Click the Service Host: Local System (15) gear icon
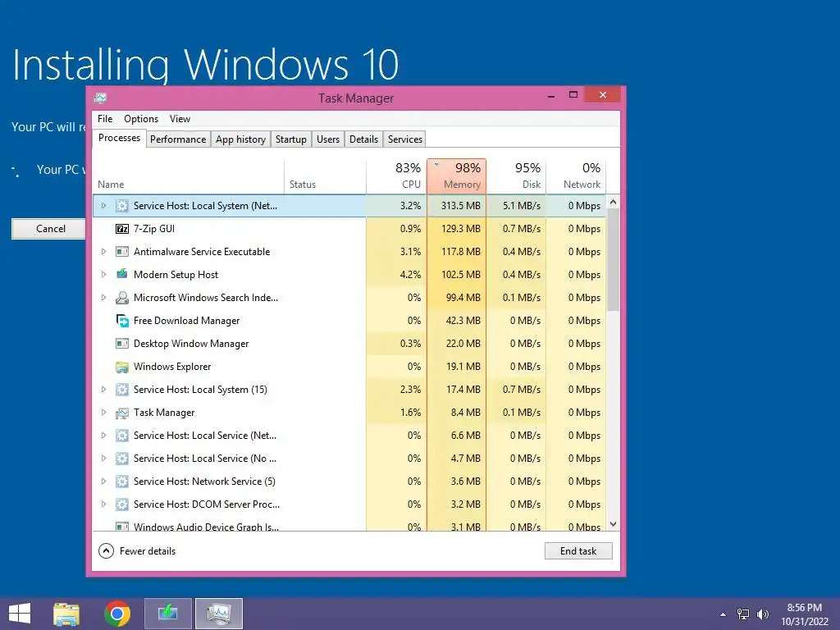 (x=122, y=390)
